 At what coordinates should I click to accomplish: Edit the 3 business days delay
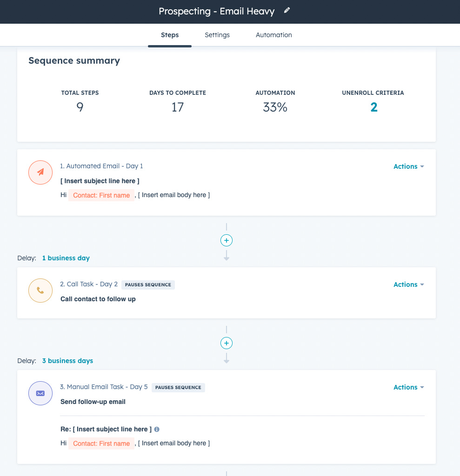point(67,360)
